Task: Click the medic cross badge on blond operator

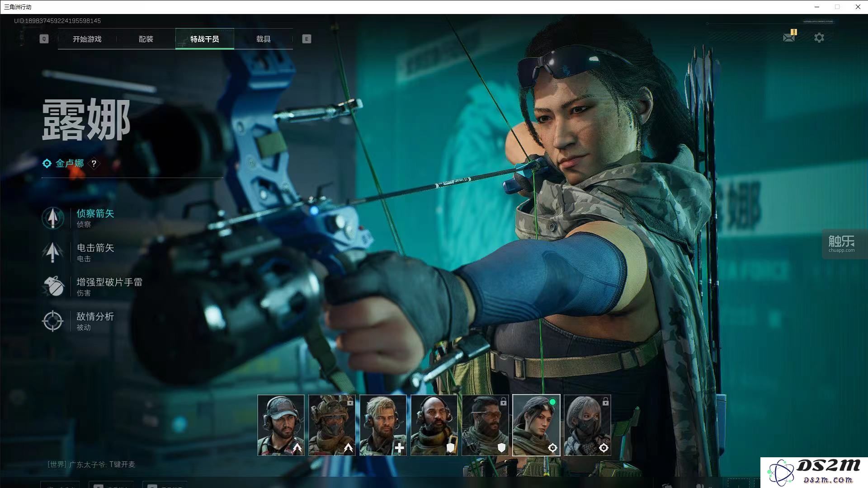Action: tap(399, 448)
